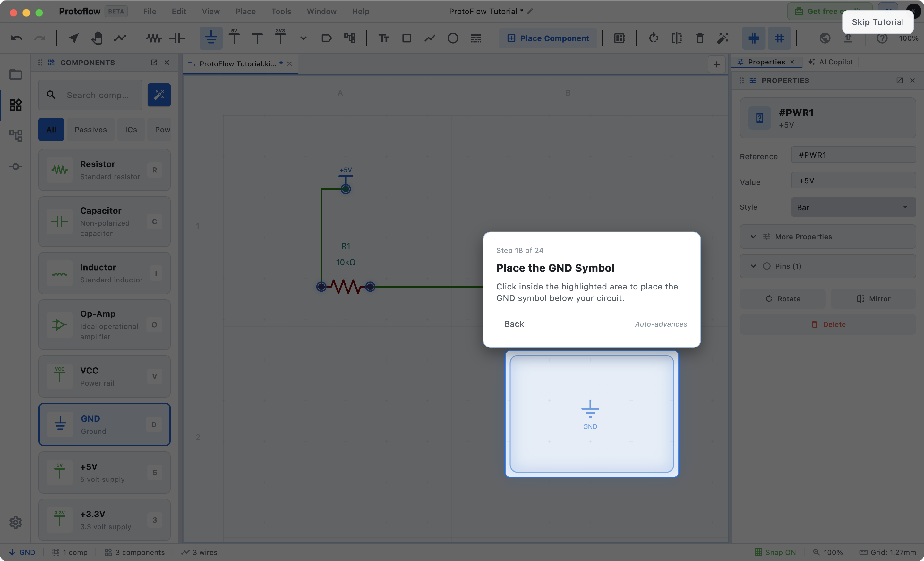The width and height of the screenshot is (924, 561).
Task: Expand the Pins (1) section
Action: click(828, 266)
